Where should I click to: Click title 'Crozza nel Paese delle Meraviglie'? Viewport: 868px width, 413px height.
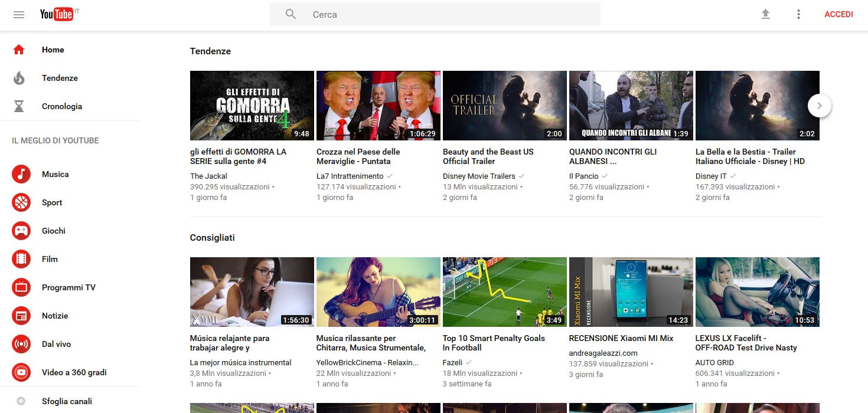(x=358, y=156)
